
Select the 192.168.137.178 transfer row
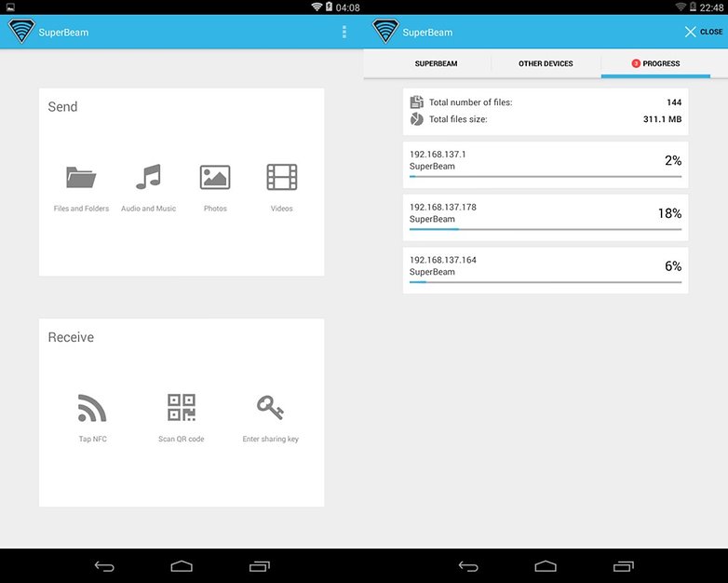pyautogui.click(x=546, y=217)
